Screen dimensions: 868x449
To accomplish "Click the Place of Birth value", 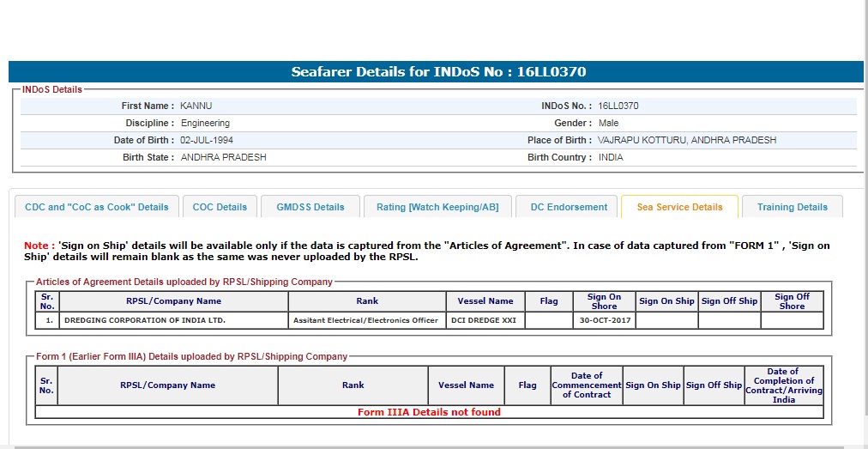I will [x=687, y=140].
